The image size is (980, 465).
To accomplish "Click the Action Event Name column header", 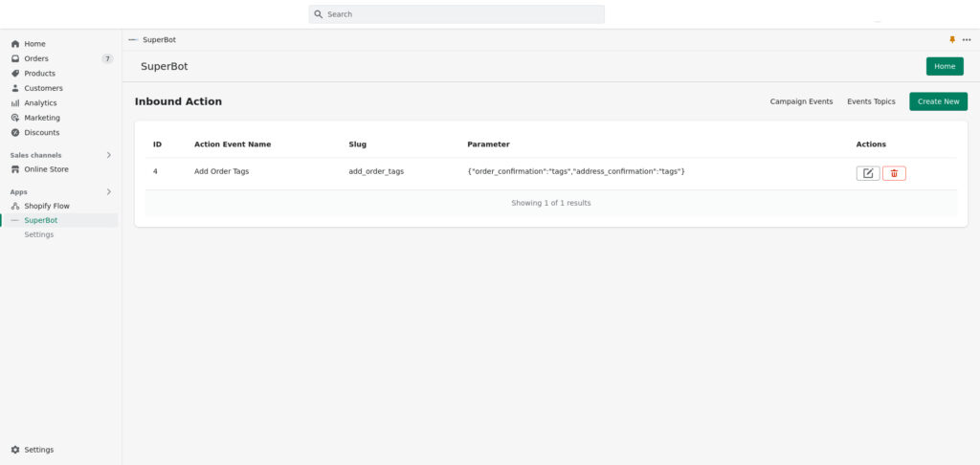I will [233, 144].
